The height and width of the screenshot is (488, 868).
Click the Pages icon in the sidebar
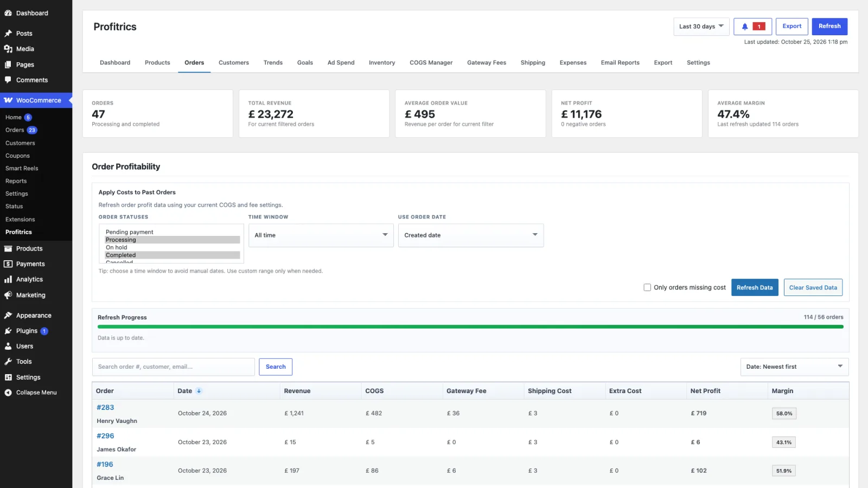point(8,65)
